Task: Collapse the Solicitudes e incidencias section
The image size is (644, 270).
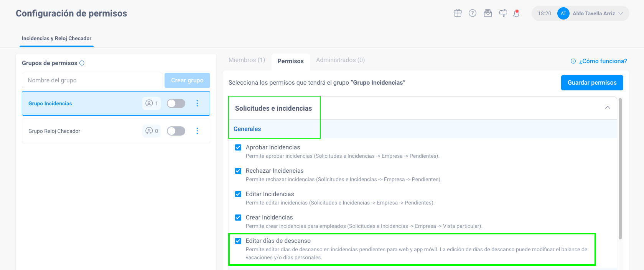Action: [608, 108]
